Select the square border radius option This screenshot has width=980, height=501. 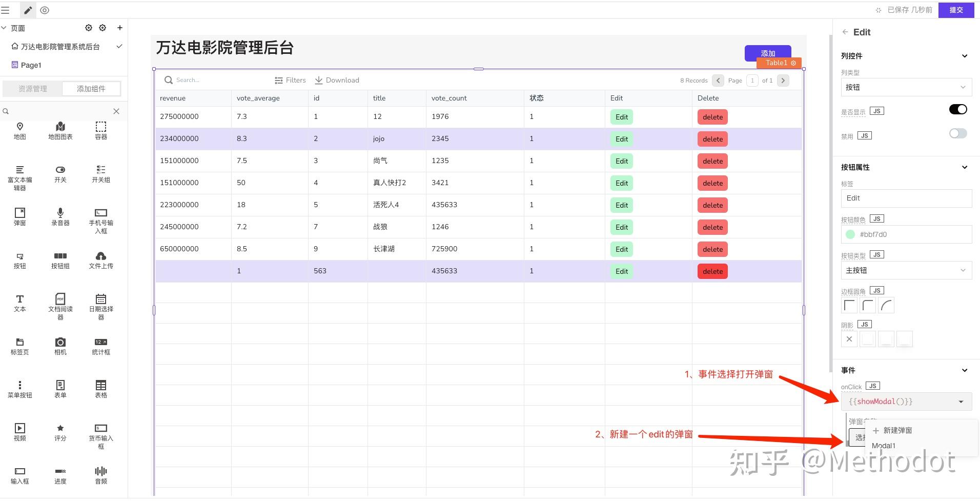point(849,306)
